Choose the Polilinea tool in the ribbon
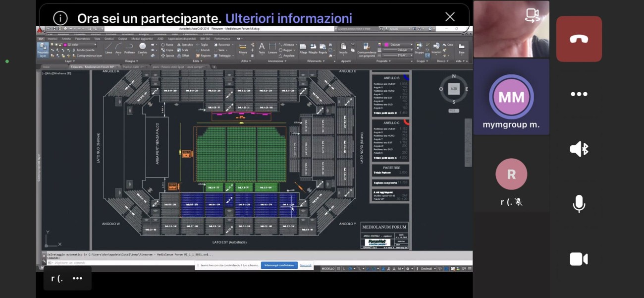 point(129,48)
